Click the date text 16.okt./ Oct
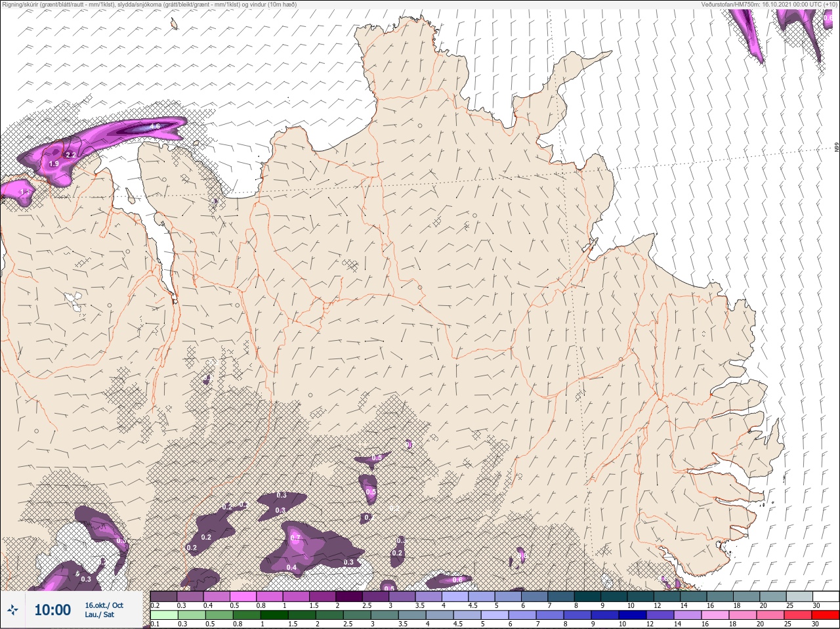 point(104,605)
